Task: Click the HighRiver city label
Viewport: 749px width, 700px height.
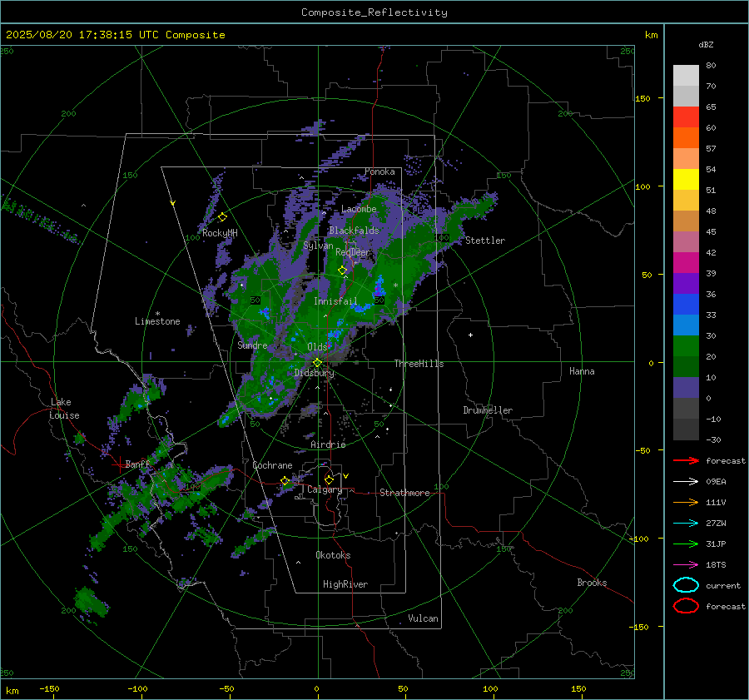Action: click(345, 584)
